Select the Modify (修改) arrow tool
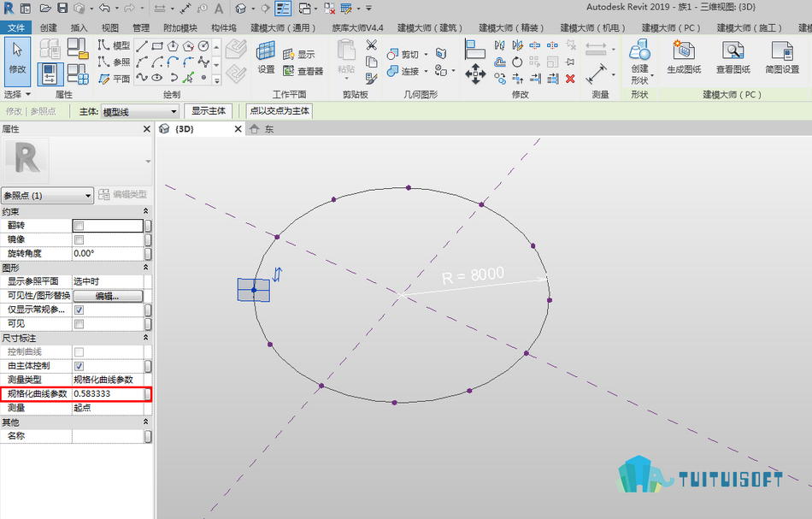 click(x=17, y=61)
